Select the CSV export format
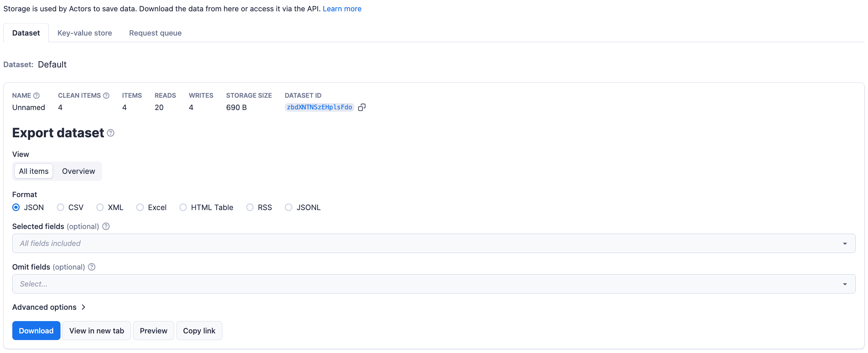The width and height of the screenshot is (868, 353). 61,207
